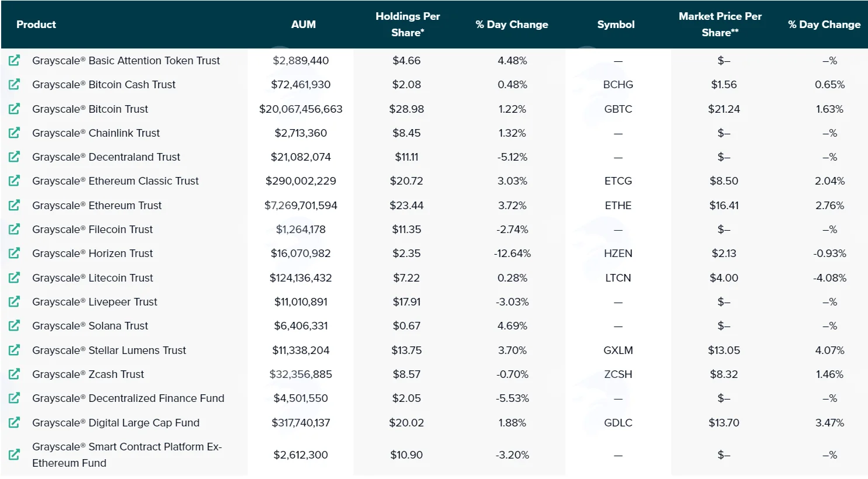868x479 pixels.
Task: Click external link icon for Digital Large Cap Fund
Action: [15, 422]
